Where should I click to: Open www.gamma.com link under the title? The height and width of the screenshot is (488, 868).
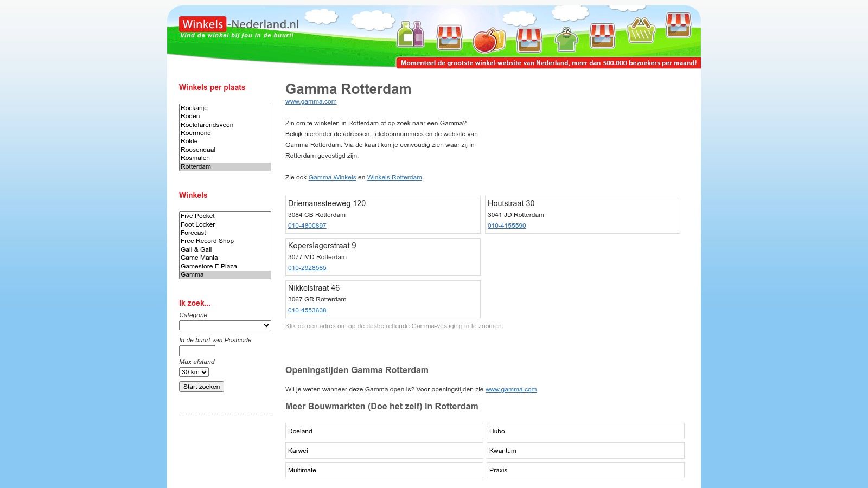[311, 101]
